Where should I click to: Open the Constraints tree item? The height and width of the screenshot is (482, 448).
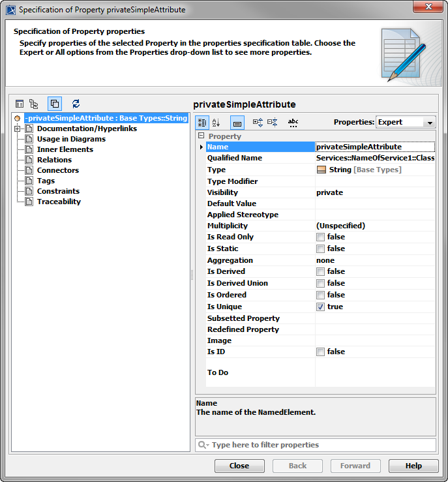pos(58,191)
